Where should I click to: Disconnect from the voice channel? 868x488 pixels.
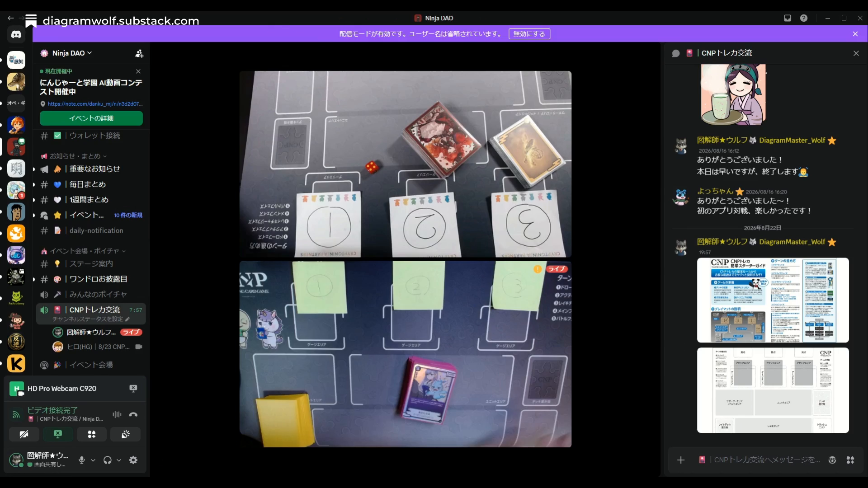click(x=133, y=414)
